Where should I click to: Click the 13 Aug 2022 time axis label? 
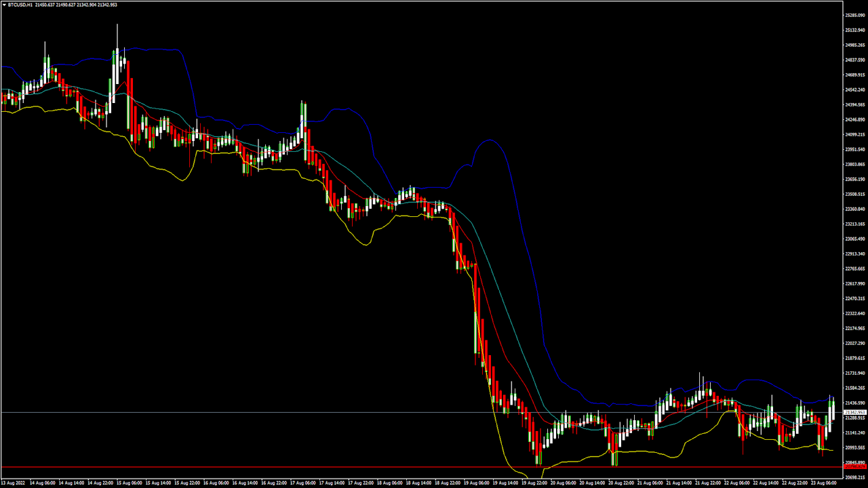(12, 483)
